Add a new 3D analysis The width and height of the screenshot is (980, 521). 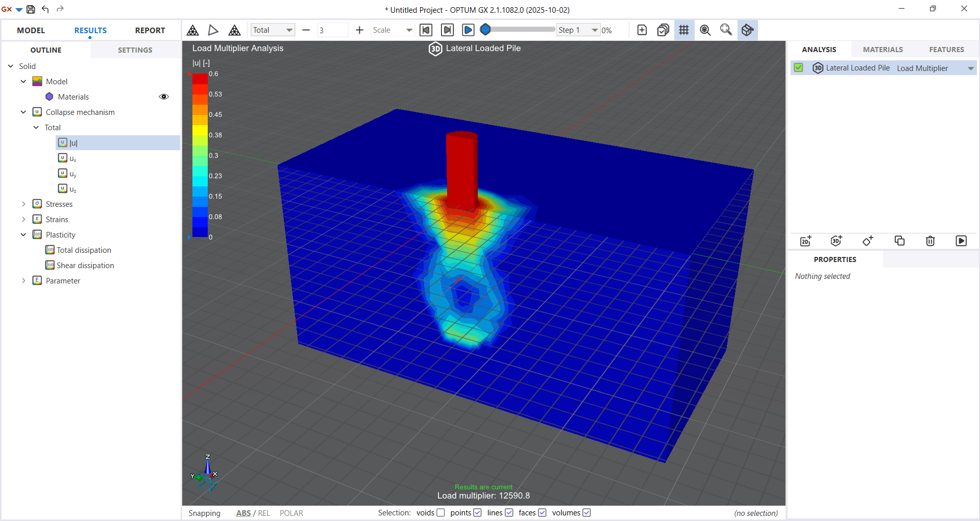(836, 241)
